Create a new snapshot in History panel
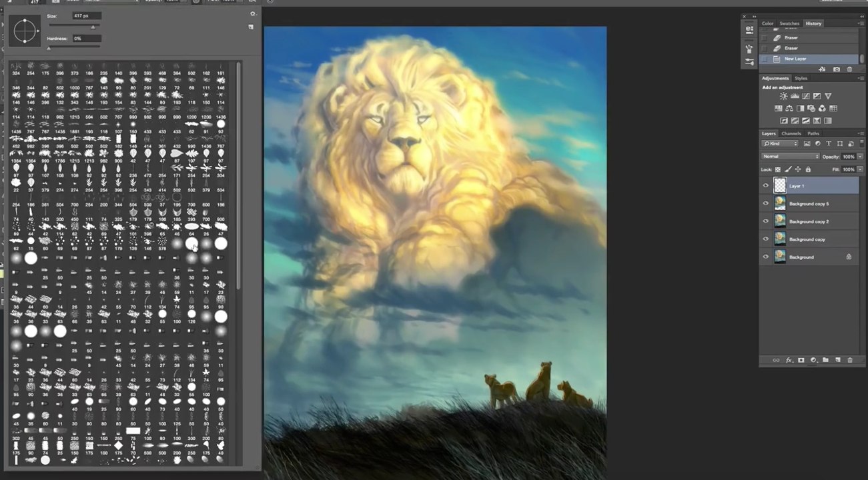The height and width of the screenshot is (480, 868). [837, 69]
